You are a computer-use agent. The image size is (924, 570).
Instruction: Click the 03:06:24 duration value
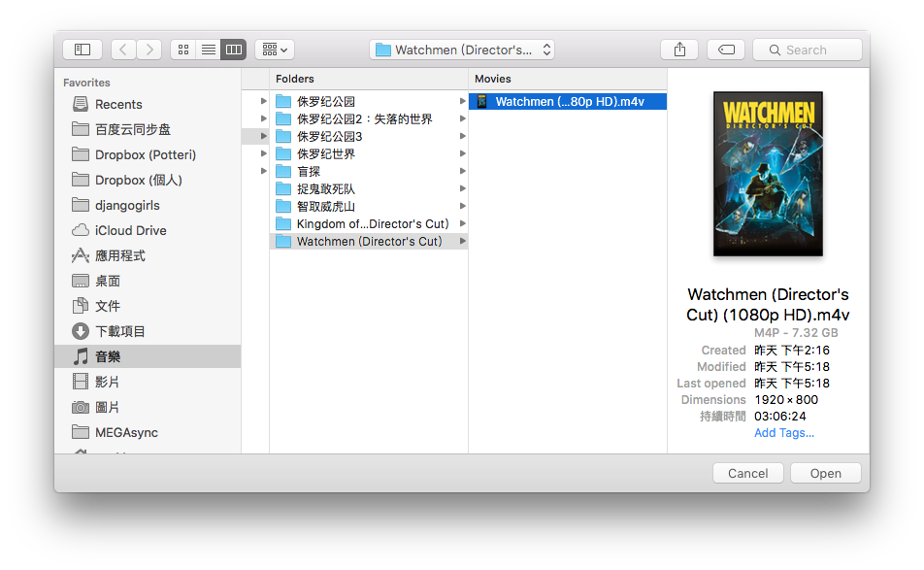point(780,417)
